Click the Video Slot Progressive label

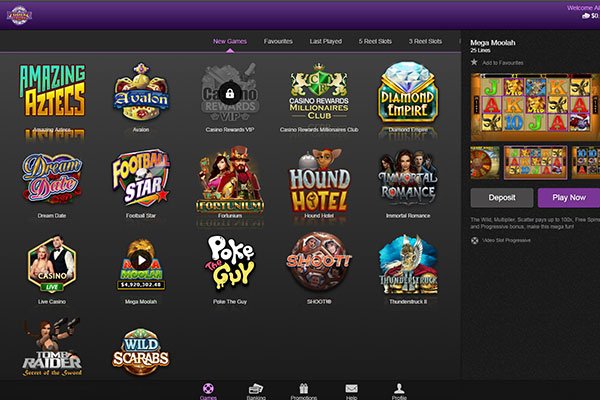(506, 240)
